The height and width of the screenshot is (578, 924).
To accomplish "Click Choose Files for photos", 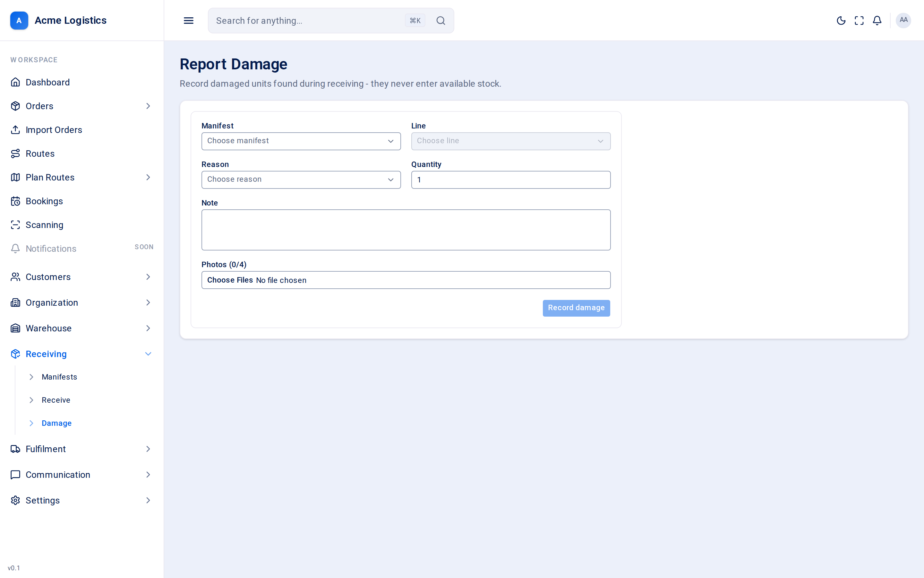I will click(x=230, y=280).
